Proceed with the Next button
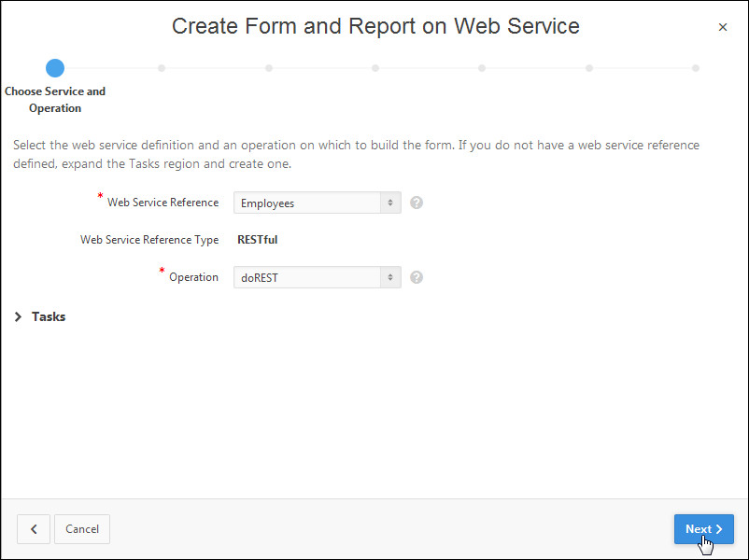Viewport: 749px width, 560px height. pyautogui.click(x=703, y=529)
